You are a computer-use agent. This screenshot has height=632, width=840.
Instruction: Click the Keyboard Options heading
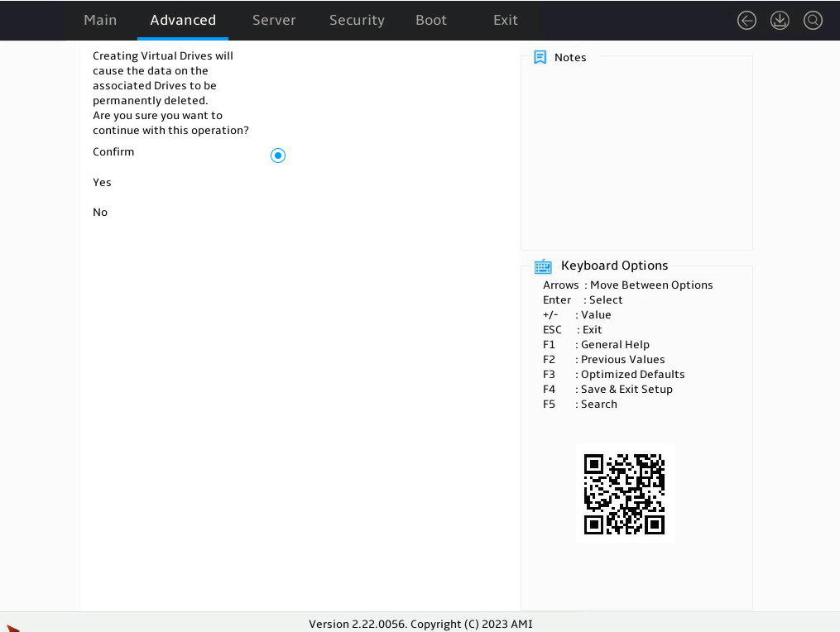[614, 266]
